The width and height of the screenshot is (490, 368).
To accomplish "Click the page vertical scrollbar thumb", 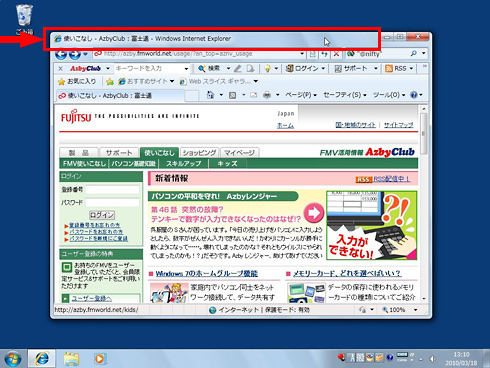I will pyautogui.click(x=423, y=134).
